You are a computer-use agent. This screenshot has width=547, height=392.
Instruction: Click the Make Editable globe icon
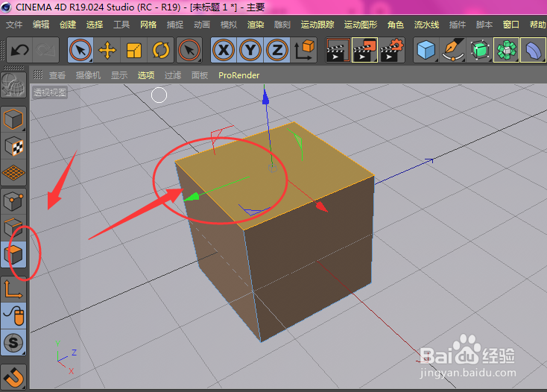(x=13, y=85)
